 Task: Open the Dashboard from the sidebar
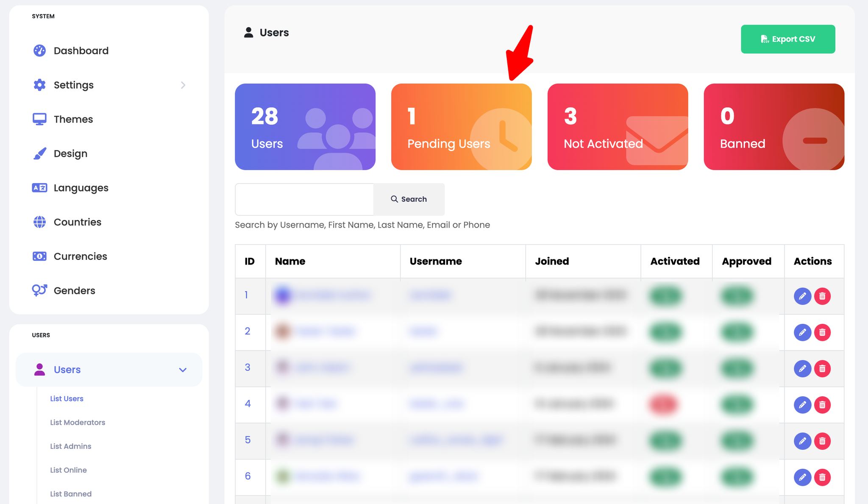click(x=39, y=50)
